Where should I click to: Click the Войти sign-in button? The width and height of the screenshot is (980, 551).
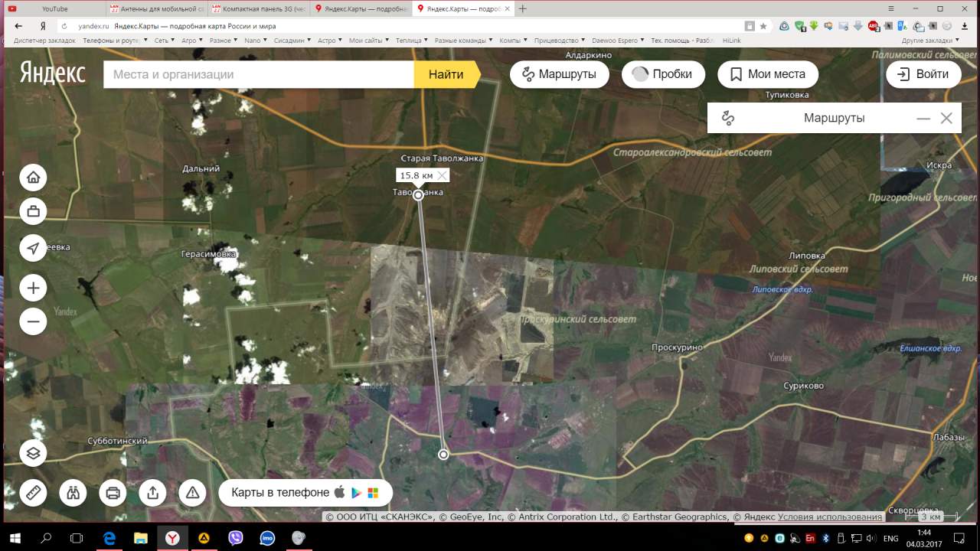coord(923,74)
